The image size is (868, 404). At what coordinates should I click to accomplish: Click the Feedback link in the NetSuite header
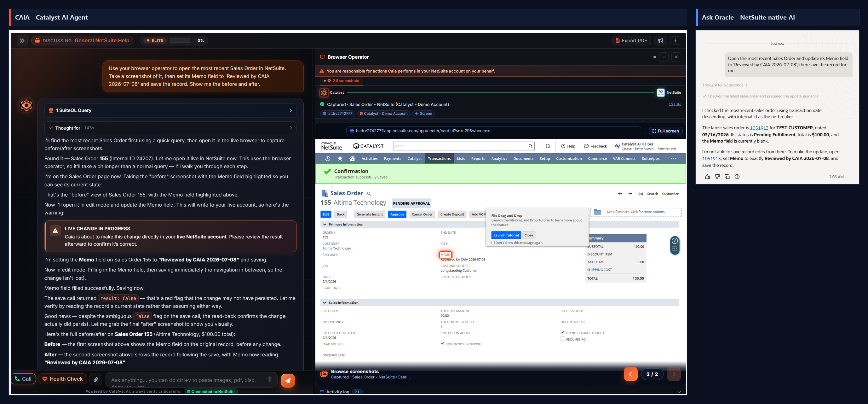(595, 146)
